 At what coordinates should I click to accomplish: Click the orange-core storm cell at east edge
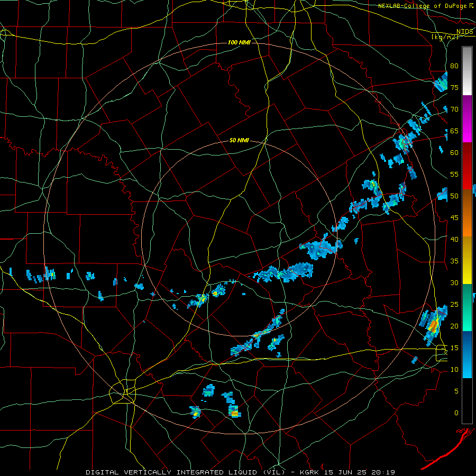[x=433, y=325]
